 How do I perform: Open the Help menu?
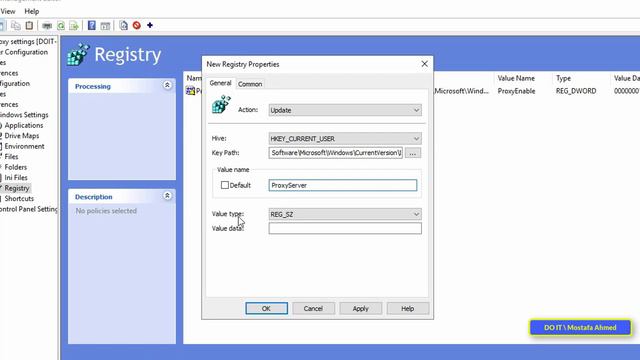coord(31,11)
